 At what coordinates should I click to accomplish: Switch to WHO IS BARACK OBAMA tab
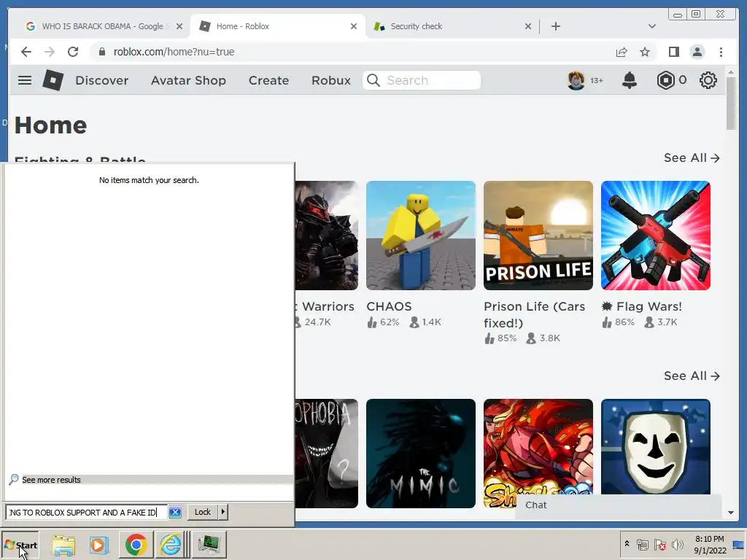[102, 26]
